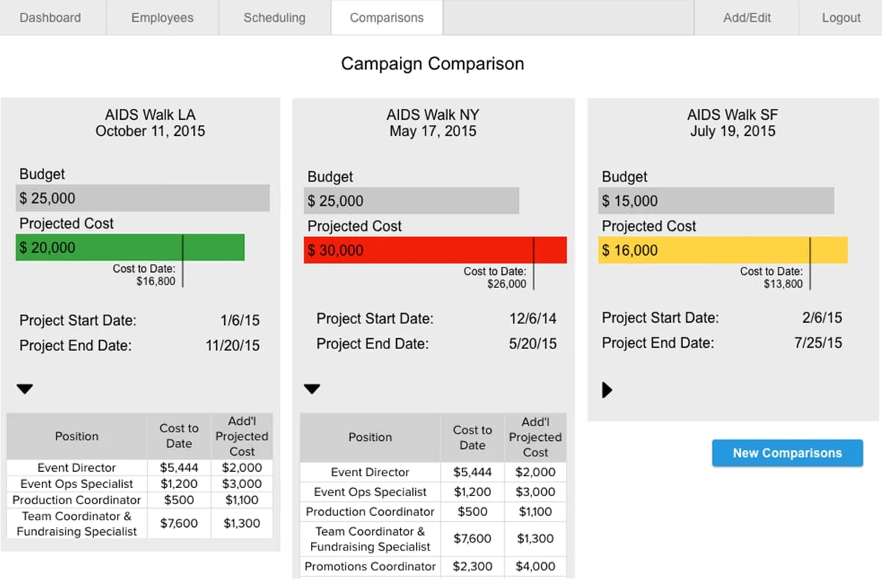The height and width of the screenshot is (588, 882).
Task: Click the AIDS Walk LA card title
Action: coord(150,123)
